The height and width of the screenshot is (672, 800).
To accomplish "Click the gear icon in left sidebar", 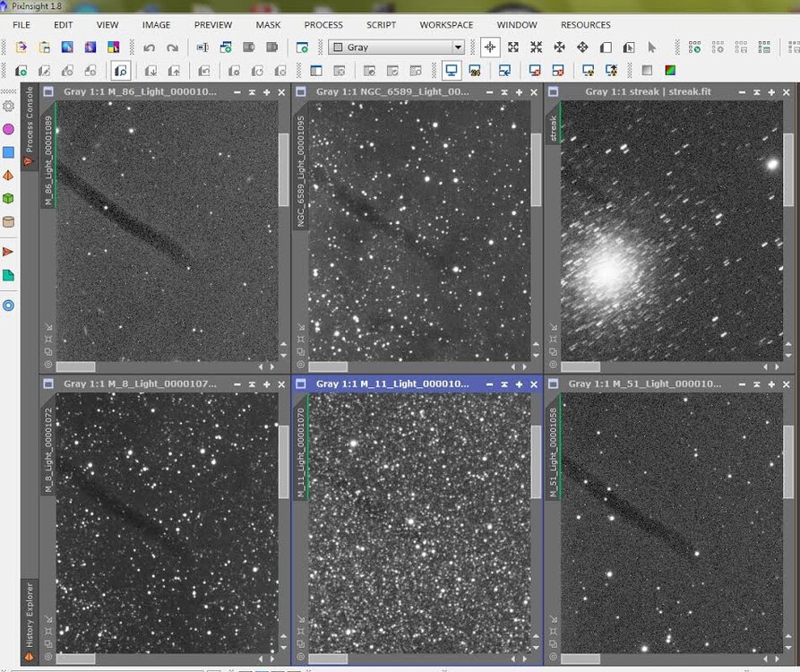I will (x=9, y=106).
